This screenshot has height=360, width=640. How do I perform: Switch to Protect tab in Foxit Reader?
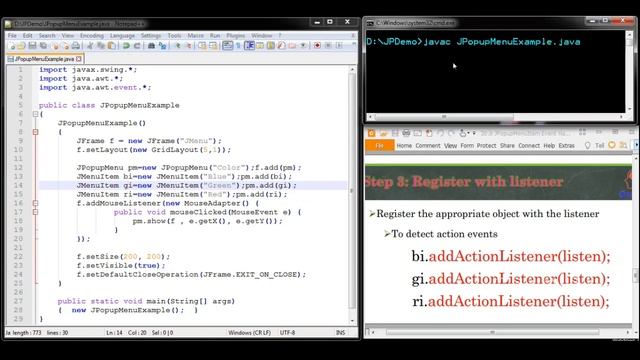click(487, 145)
